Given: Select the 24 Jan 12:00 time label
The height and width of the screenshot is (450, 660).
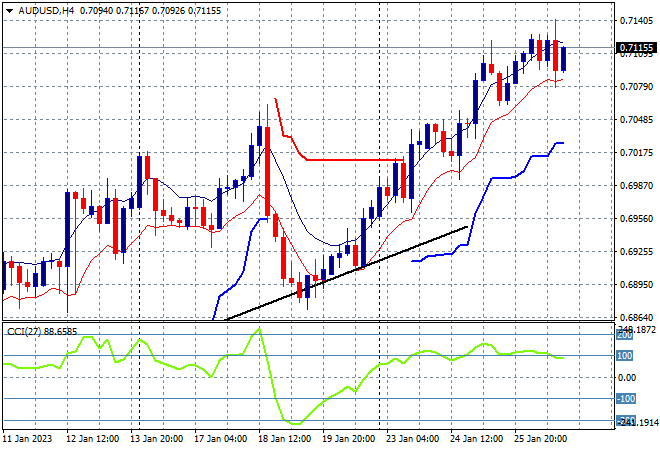Looking at the screenshot, I should pos(476,439).
